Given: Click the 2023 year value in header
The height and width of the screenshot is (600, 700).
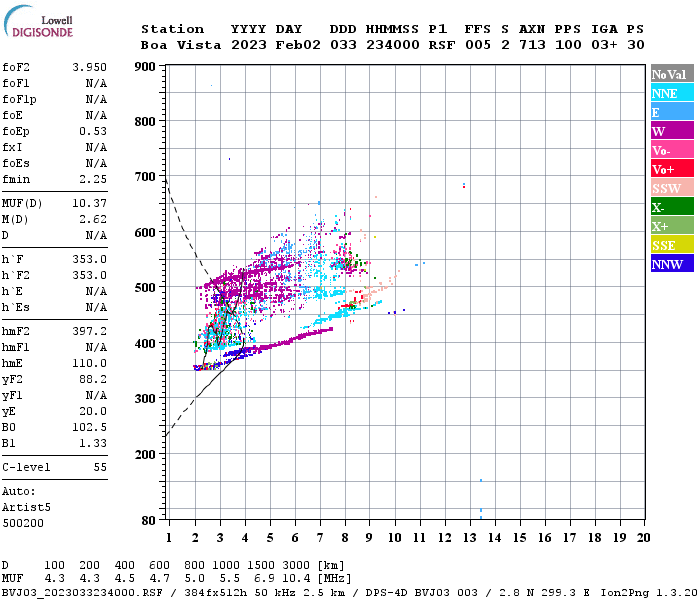Looking at the screenshot, I should click(249, 45).
